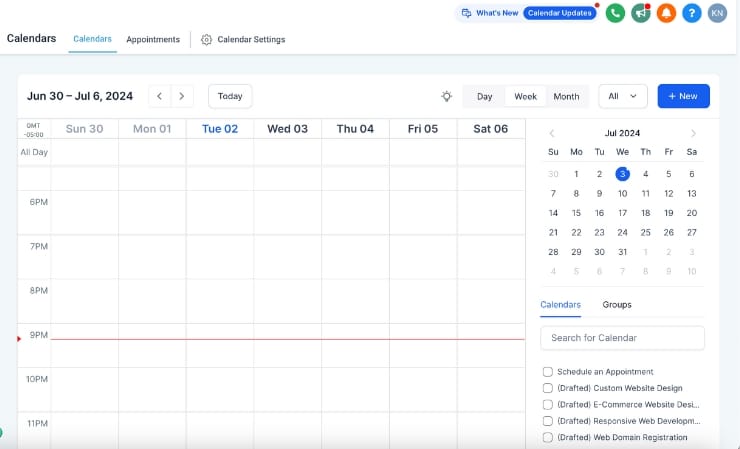Select the Calendars sidebar tab

560,305
